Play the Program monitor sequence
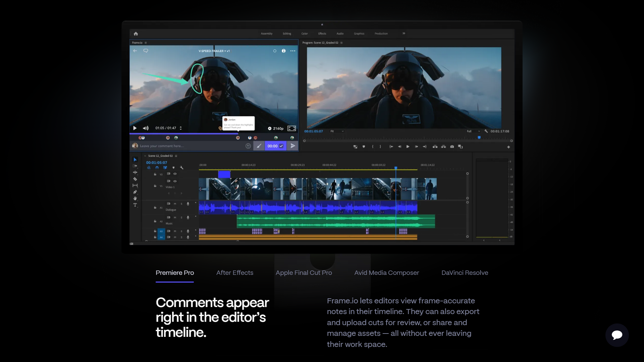Image resolution: width=644 pixels, height=362 pixels. (x=408, y=146)
